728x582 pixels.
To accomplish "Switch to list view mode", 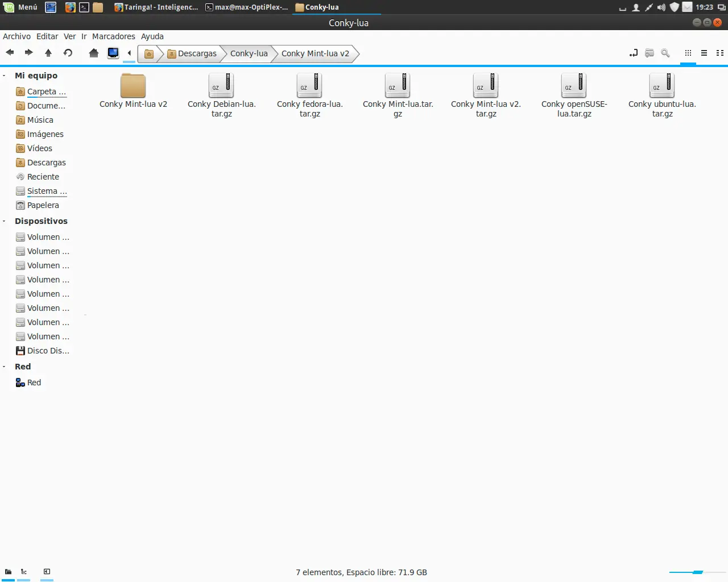I will [x=704, y=53].
